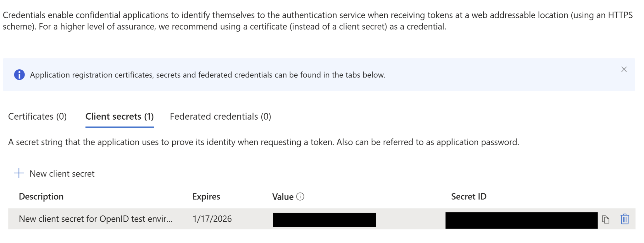Click the redacted Secret ID cell
This screenshot has height=243, width=644.
(521, 220)
